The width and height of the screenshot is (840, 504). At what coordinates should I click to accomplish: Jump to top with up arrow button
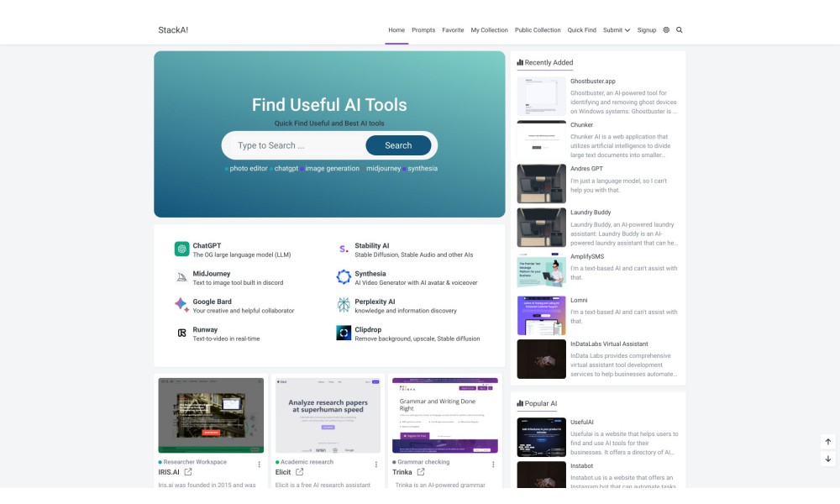827,441
